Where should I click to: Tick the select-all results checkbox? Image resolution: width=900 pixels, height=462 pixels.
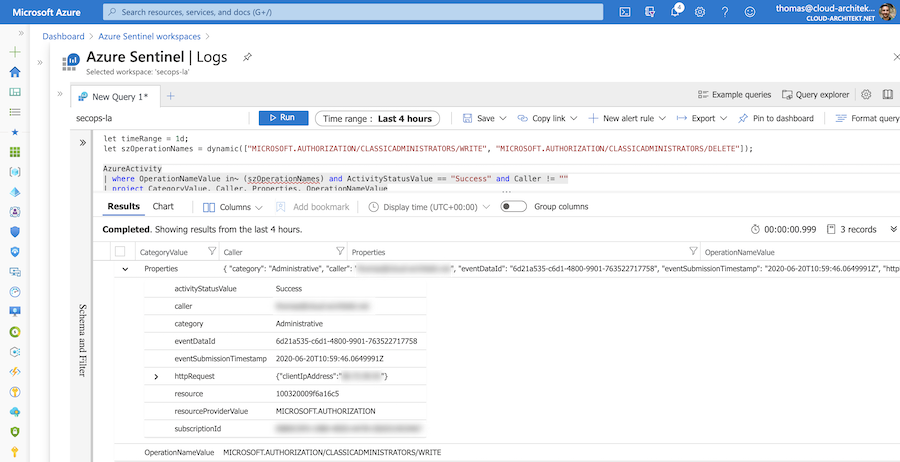coord(120,251)
